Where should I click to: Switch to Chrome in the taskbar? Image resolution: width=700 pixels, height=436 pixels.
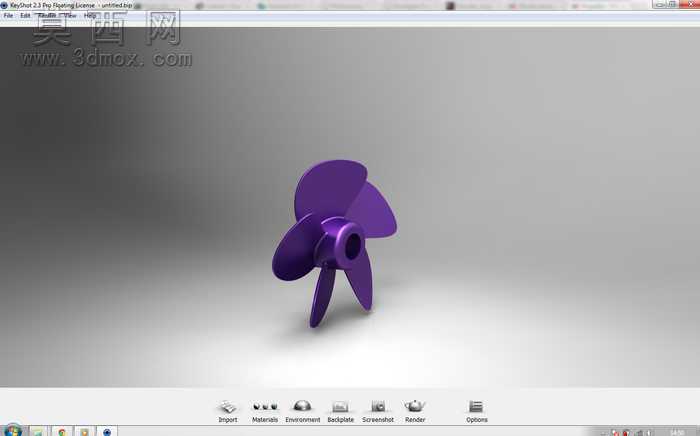(62, 432)
